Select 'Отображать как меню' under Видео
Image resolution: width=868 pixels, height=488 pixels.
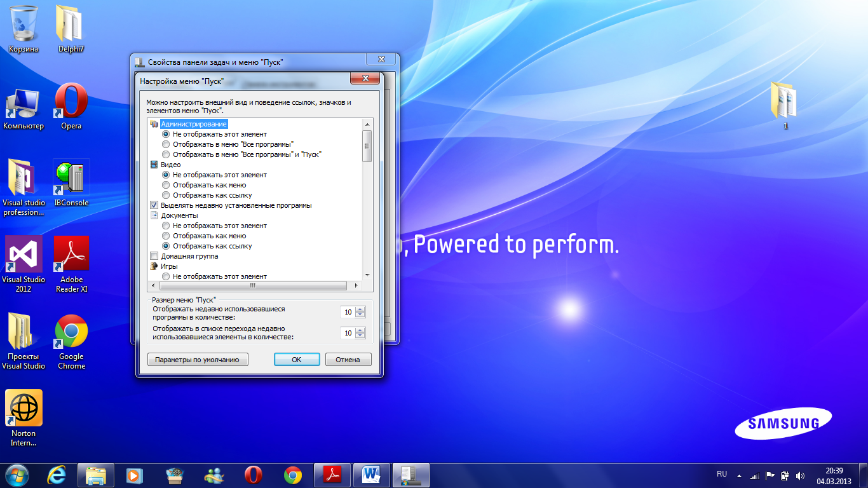pyautogui.click(x=204, y=185)
